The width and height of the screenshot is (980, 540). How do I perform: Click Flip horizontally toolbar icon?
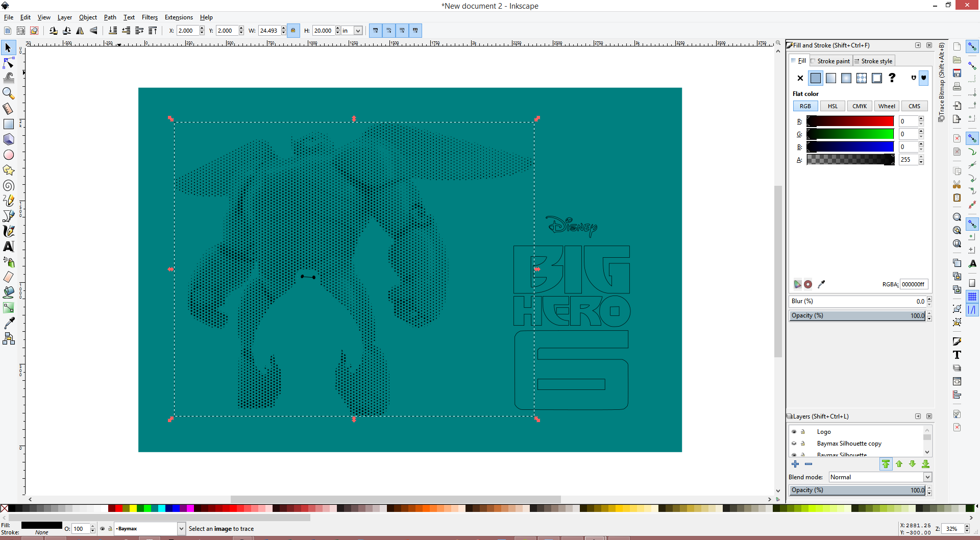click(80, 31)
